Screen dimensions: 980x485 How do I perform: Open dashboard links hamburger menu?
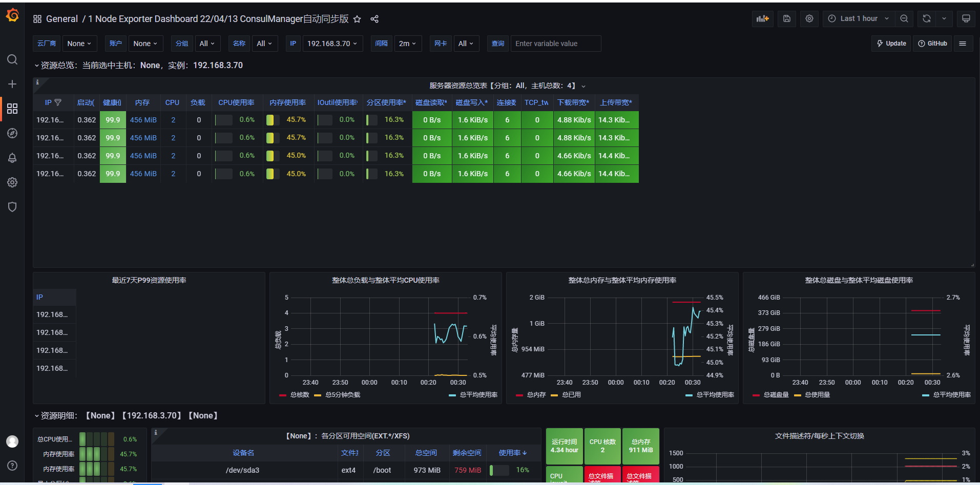point(963,44)
